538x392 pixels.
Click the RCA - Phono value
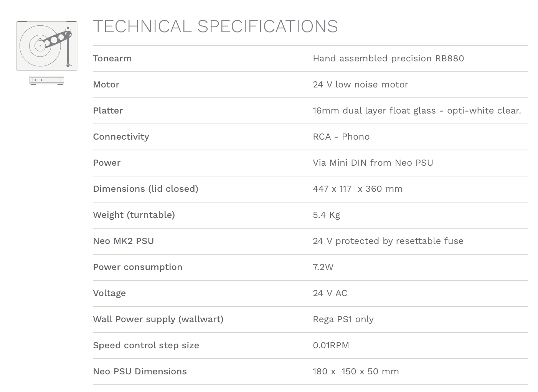tap(341, 137)
